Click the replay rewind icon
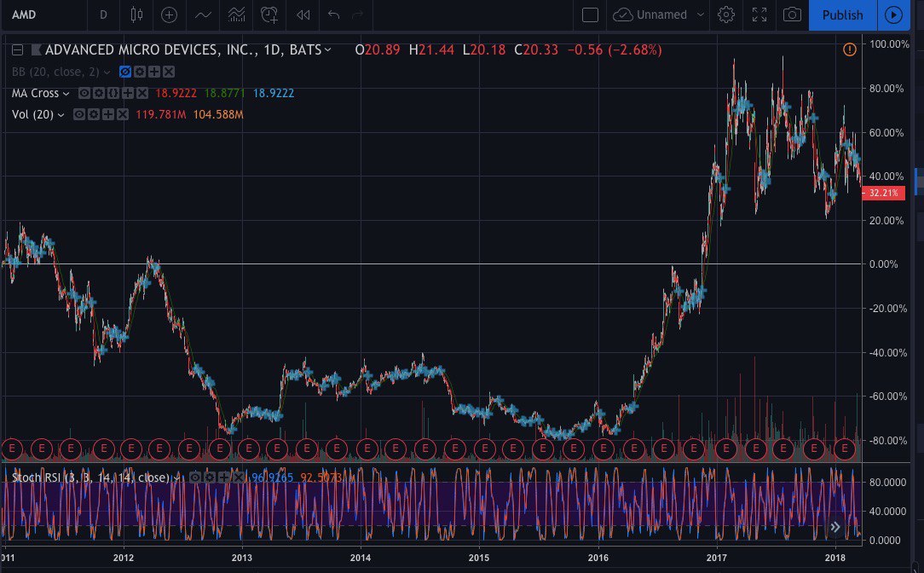The image size is (924, 573). click(x=303, y=14)
